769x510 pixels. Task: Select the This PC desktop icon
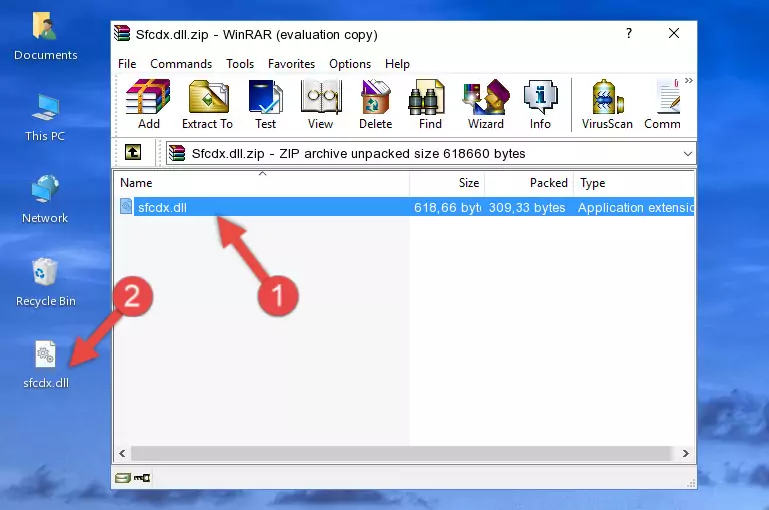[x=45, y=118]
